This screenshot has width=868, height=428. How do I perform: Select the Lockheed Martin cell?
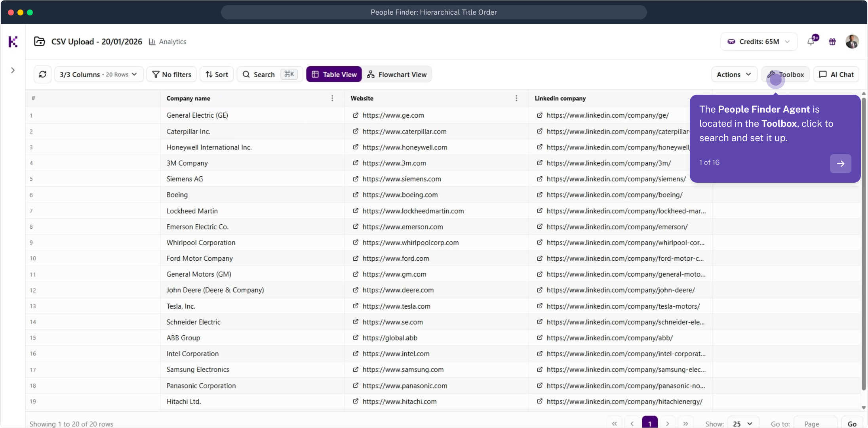[252, 211]
